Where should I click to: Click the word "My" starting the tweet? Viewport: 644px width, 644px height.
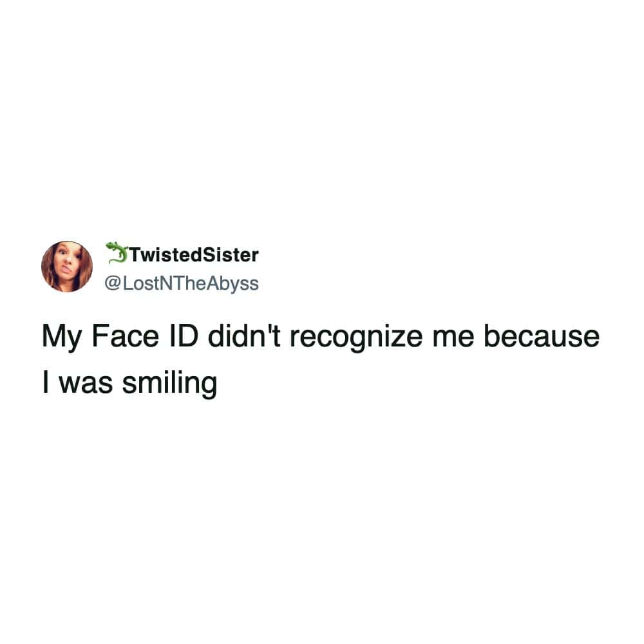click(62, 339)
